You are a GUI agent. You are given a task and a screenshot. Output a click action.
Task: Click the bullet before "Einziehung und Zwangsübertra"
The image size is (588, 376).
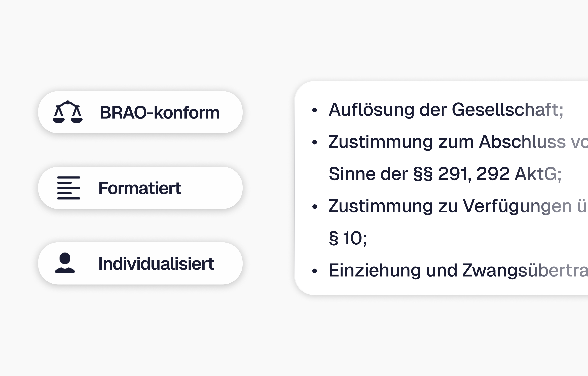(315, 271)
